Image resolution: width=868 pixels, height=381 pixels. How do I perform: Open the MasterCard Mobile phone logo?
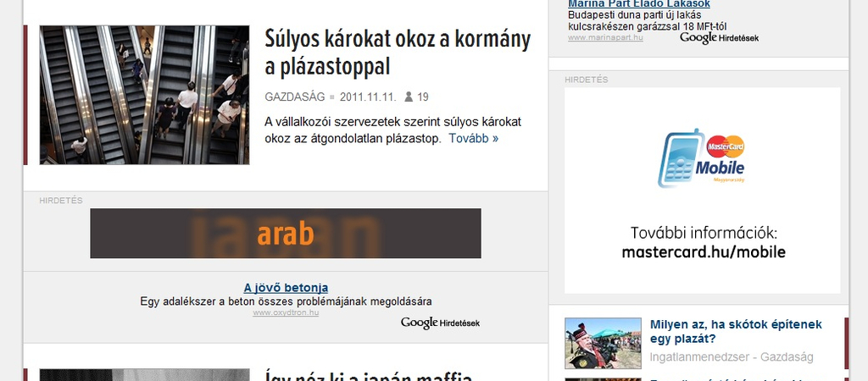(701, 158)
